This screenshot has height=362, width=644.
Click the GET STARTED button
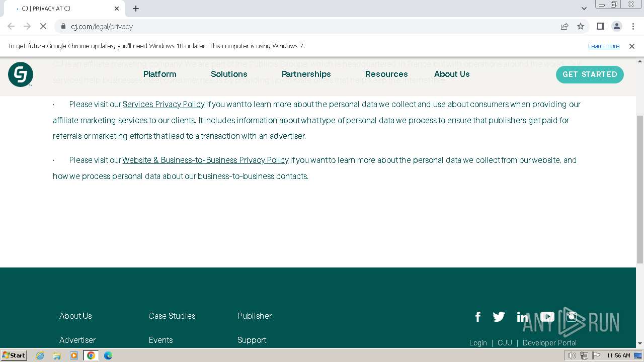pos(590,74)
